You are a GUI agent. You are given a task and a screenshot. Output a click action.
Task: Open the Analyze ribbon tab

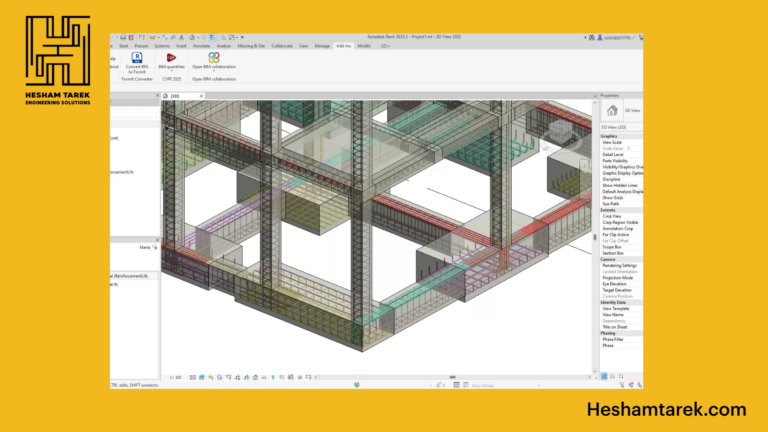224,46
